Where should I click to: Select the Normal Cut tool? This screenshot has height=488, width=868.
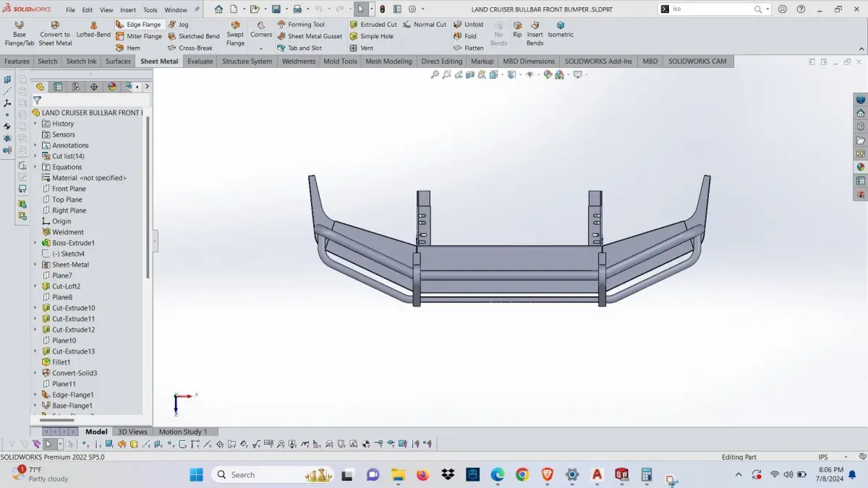point(425,25)
